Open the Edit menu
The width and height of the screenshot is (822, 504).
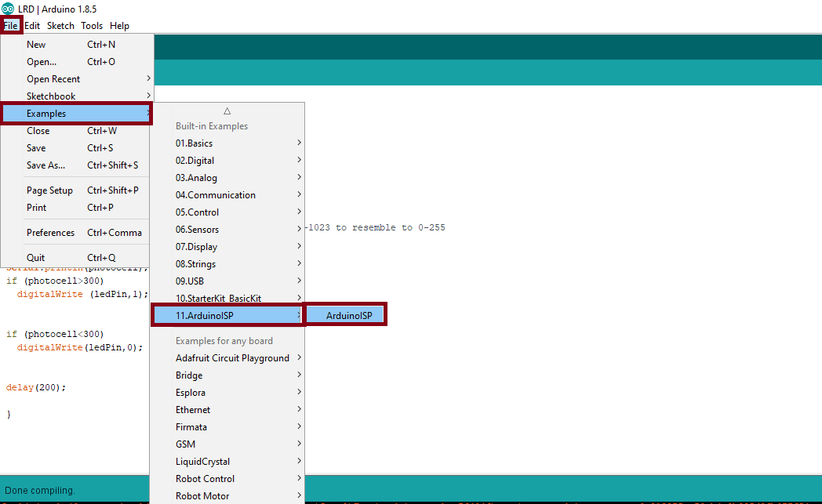(x=32, y=26)
